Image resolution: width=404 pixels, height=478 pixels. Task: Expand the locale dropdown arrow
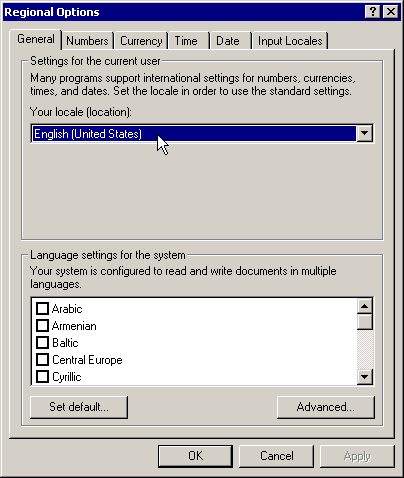click(365, 133)
